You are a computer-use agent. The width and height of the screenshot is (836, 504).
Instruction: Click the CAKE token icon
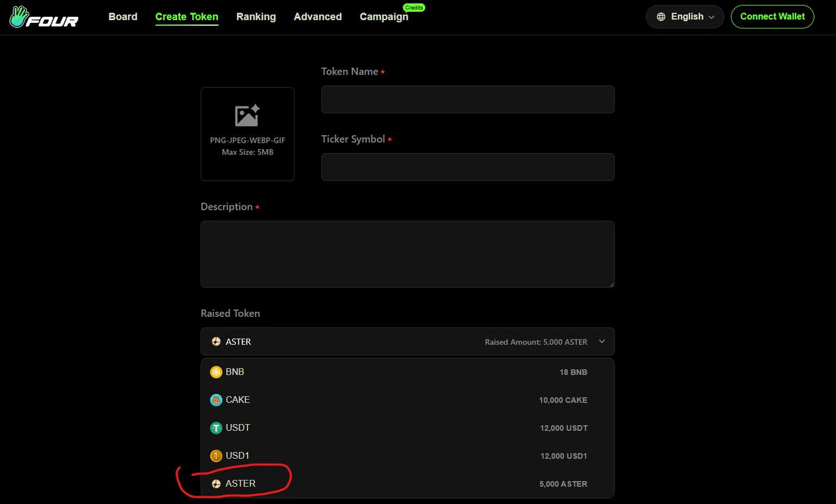(216, 400)
